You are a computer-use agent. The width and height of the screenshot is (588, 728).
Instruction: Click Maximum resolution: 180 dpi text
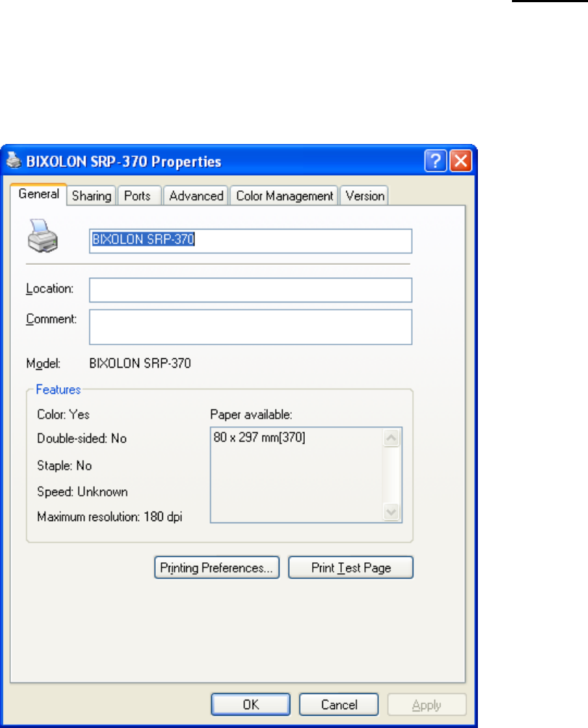pos(109,517)
